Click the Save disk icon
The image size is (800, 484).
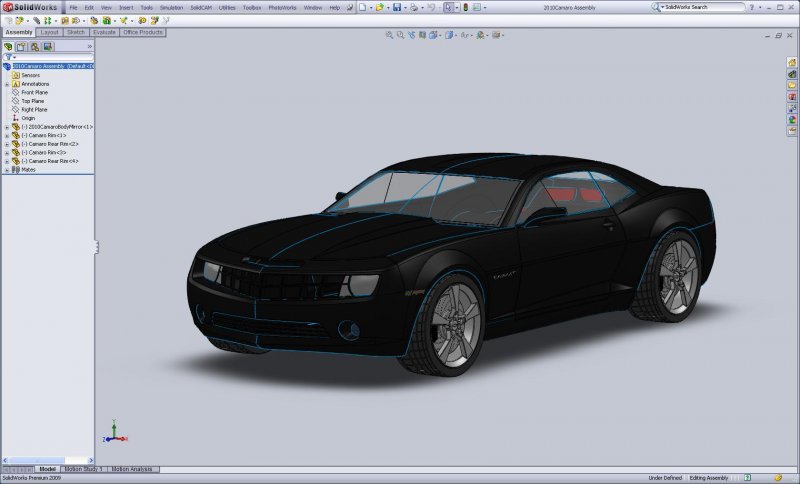pyautogui.click(x=396, y=7)
